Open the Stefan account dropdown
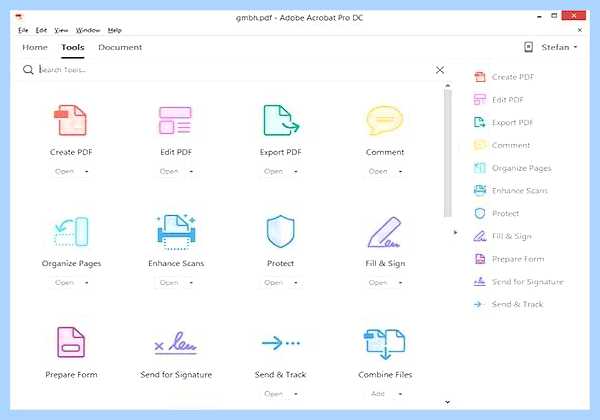600x420 pixels. point(559,47)
